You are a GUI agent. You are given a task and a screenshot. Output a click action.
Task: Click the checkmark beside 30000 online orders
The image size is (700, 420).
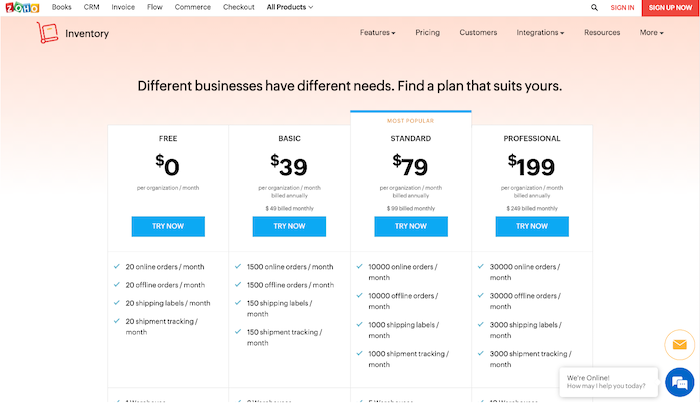click(481, 266)
